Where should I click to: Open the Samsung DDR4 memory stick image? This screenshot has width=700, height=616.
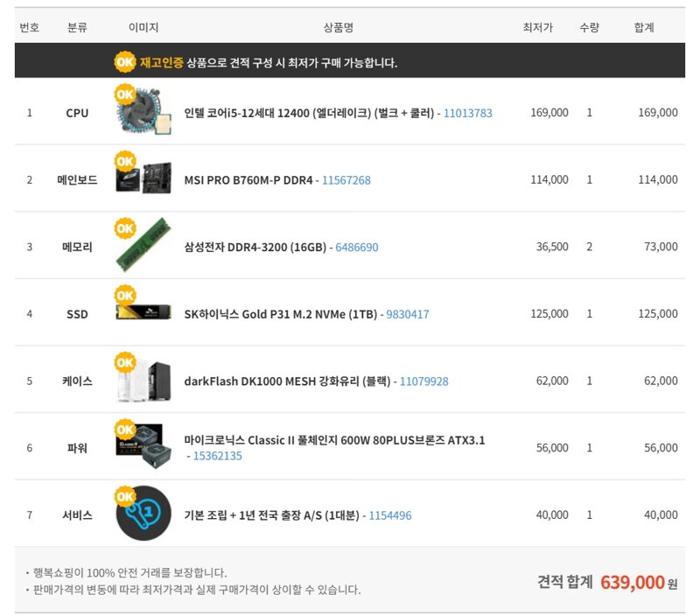pyautogui.click(x=143, y=245)
